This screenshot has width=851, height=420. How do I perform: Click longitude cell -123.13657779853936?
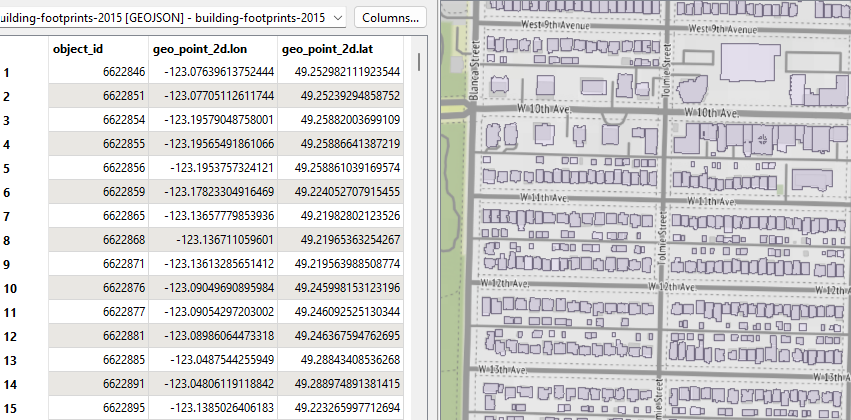213,216
